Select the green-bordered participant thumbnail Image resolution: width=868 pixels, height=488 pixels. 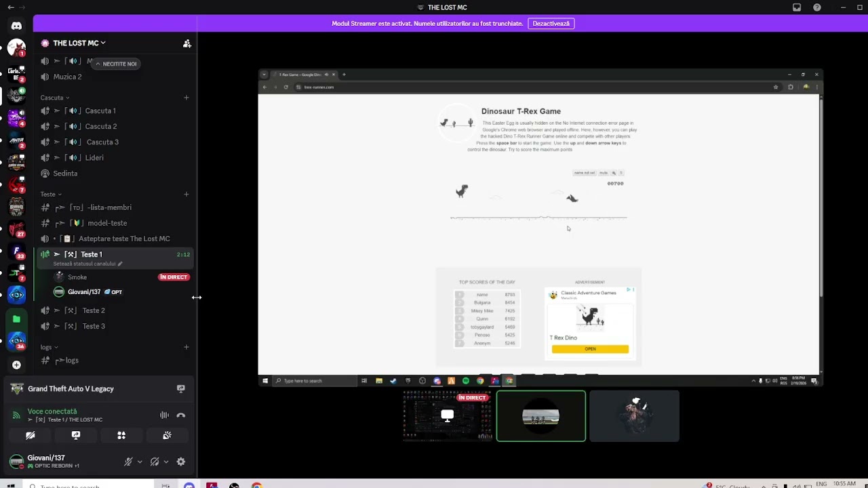(541, 416)
